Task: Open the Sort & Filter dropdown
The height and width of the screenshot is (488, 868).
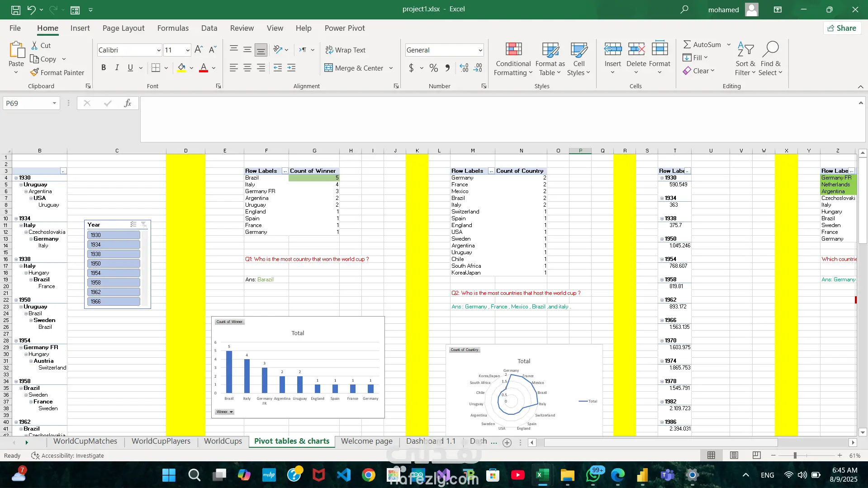Action: (745, 59)
